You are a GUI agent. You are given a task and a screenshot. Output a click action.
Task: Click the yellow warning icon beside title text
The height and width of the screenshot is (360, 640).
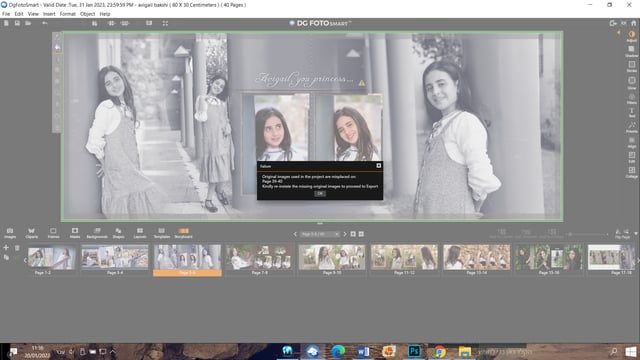click(362, 83)
